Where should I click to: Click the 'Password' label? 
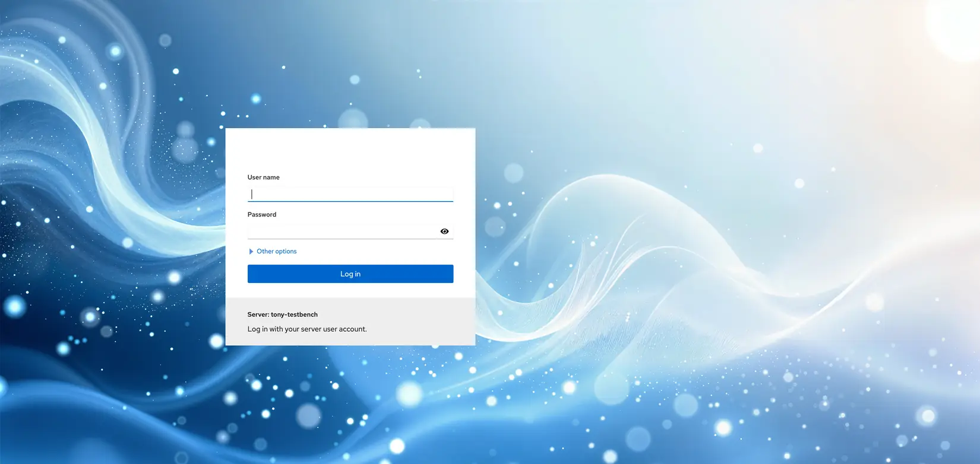pyautogui.click(x=262, y=215)
